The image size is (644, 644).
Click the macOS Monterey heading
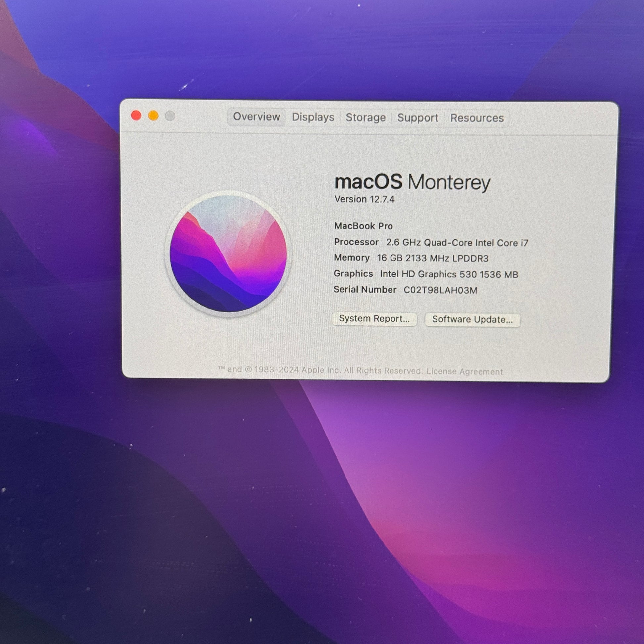412,182
